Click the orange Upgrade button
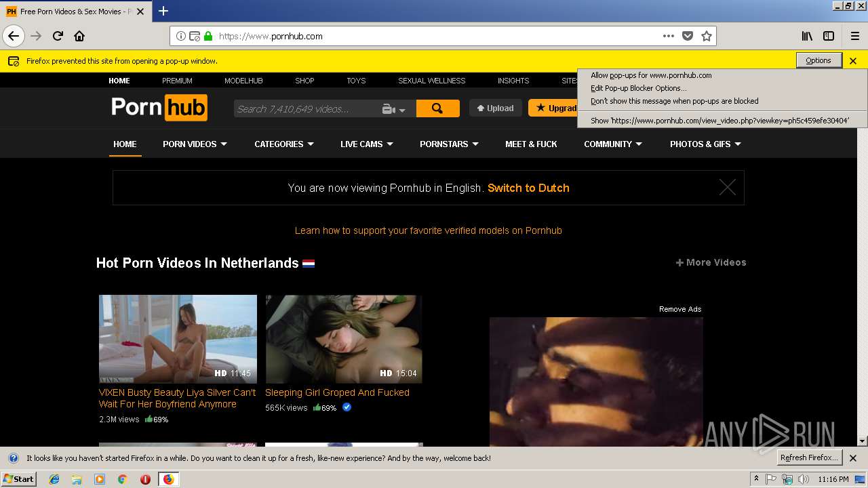This screenshot has height=488, width=868. (x=553, y=108)
